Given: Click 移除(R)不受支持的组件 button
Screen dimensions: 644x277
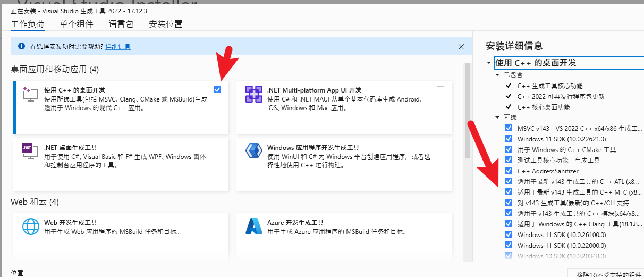Looking at the screenshot, I should coord(606,273).
